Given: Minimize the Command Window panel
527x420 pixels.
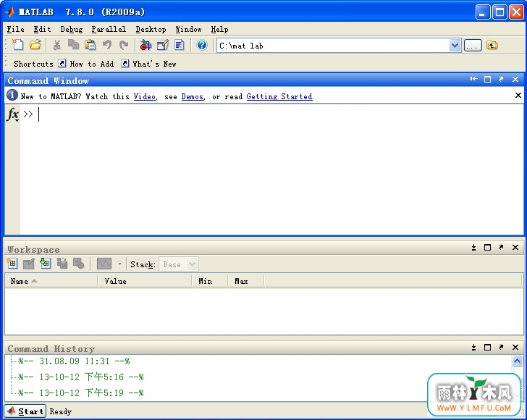Looking at the screenshot, I should click(473, 79).
